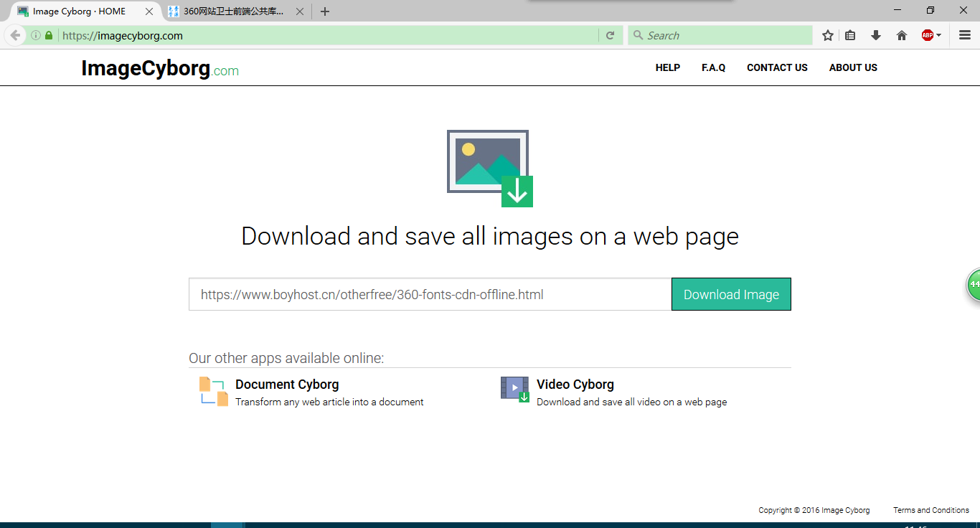
Task: Focus the web page URL input field
Action: tap(430, 294)
